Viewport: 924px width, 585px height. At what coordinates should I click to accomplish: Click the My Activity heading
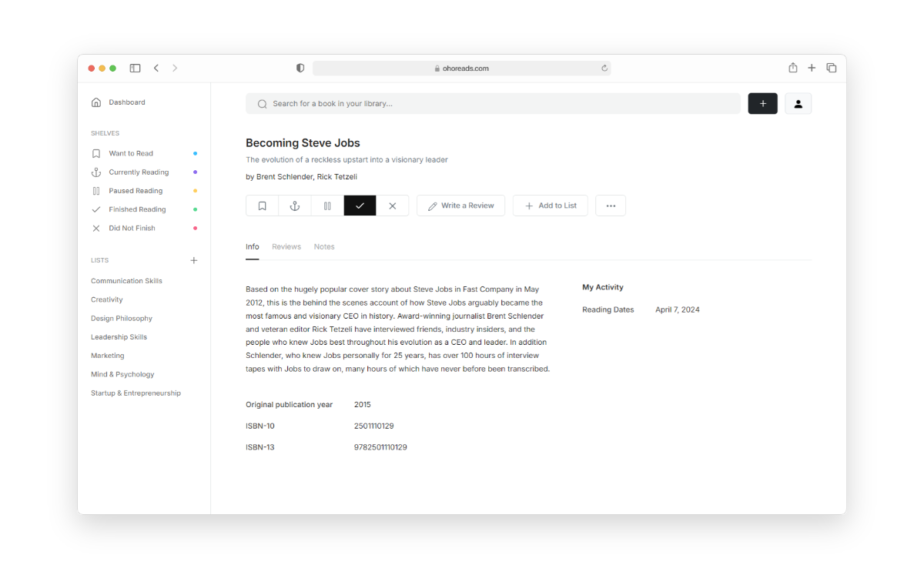[603, 287]
